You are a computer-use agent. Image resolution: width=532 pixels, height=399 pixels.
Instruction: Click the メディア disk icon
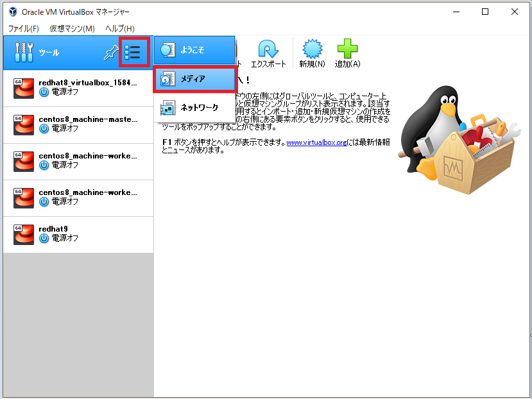click(167, 79)
